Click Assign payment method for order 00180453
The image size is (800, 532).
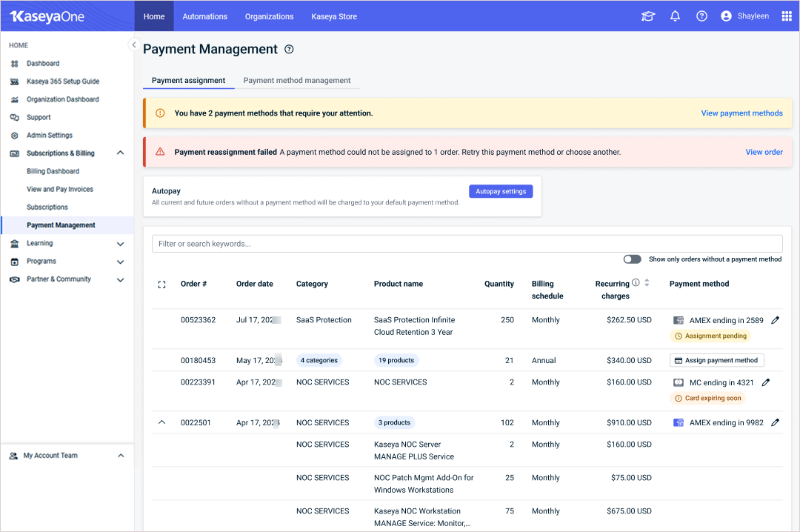(x=716, y=360)
